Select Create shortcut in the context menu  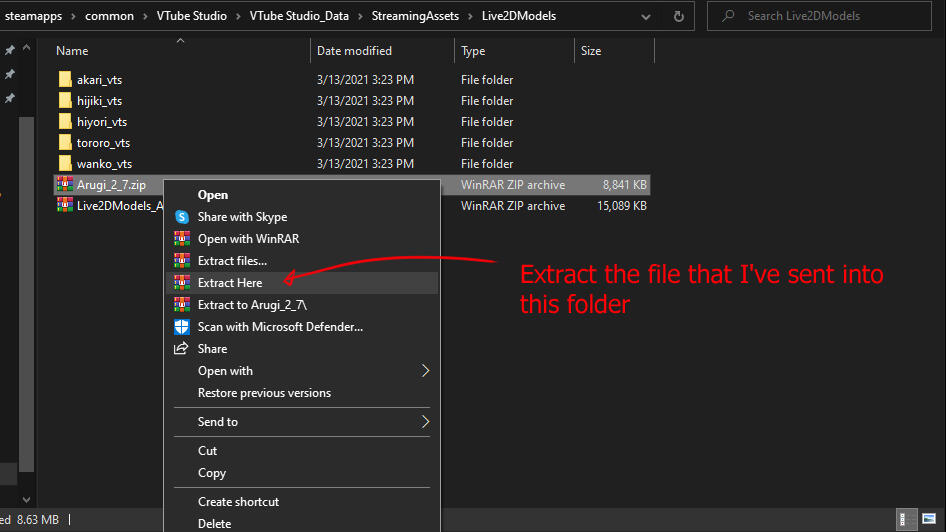[x=238, y=502]
